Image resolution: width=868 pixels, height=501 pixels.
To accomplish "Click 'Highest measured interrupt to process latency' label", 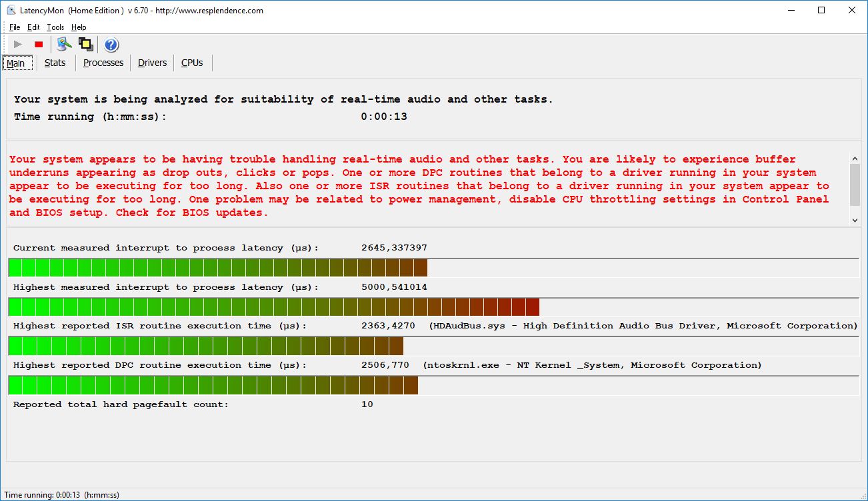I will click(x=166, y=287).
